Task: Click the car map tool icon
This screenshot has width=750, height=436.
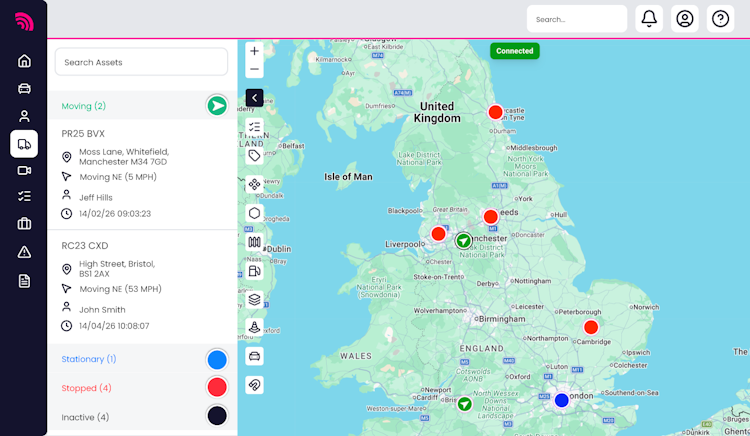Action: coord(254,356)
